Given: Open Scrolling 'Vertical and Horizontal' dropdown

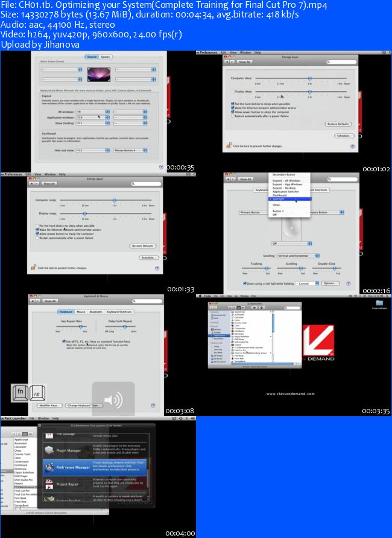Looking at the screenshot, I should coord(298,256).
